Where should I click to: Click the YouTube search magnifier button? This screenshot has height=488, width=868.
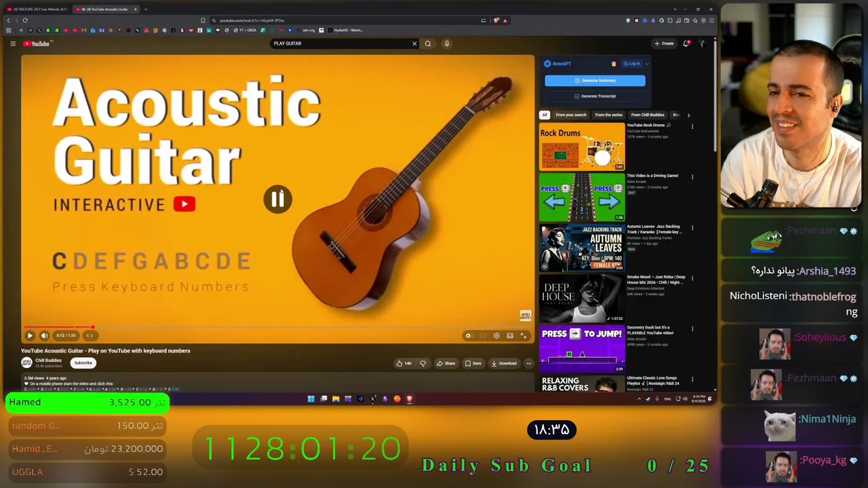pos(428,43)
